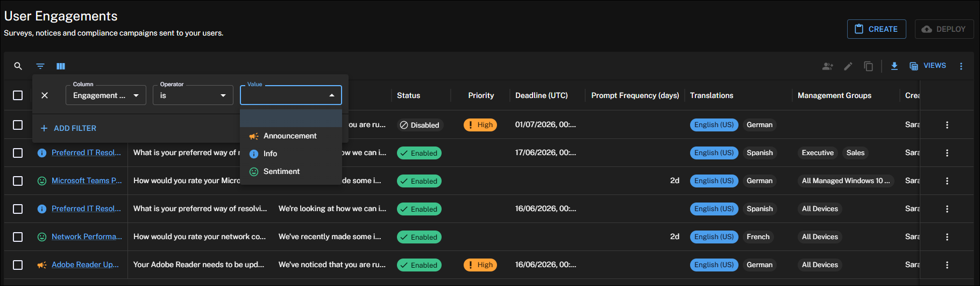Click the CREATE button
Viewport: 980px width, 286px height.
(x=877, y=29)
